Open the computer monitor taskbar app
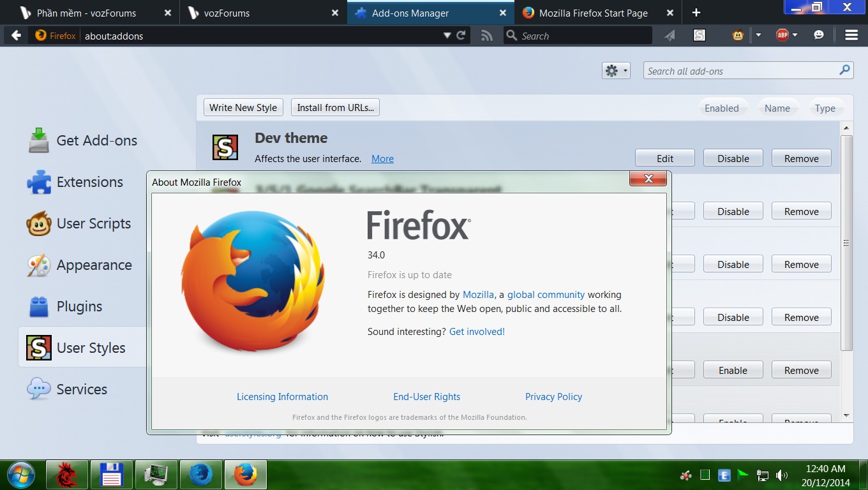Image resolution: width=868 pixels, height=490 pixels. (156, 475)
